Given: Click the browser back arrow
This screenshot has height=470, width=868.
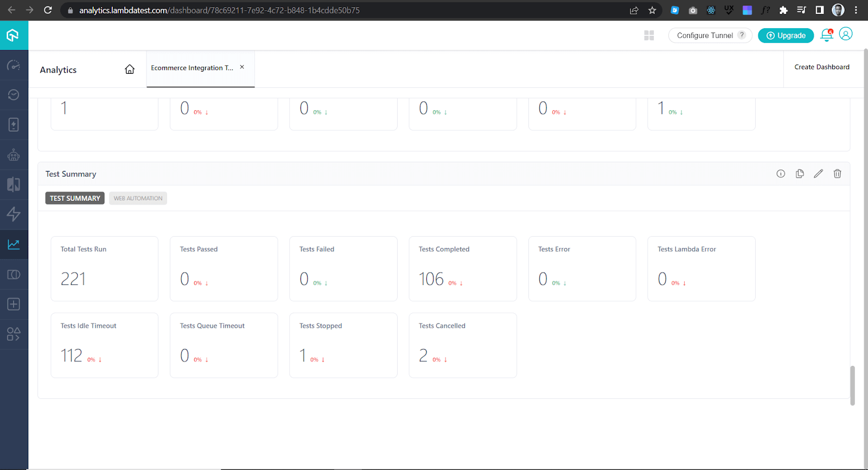Looking at the screenshot, I should pos(11,10).
